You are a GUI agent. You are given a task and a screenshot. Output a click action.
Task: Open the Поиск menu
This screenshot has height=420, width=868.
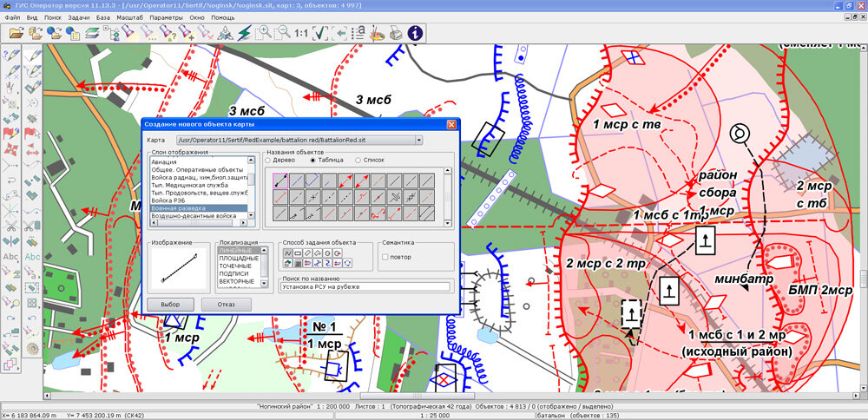click(x=53, y=17)
